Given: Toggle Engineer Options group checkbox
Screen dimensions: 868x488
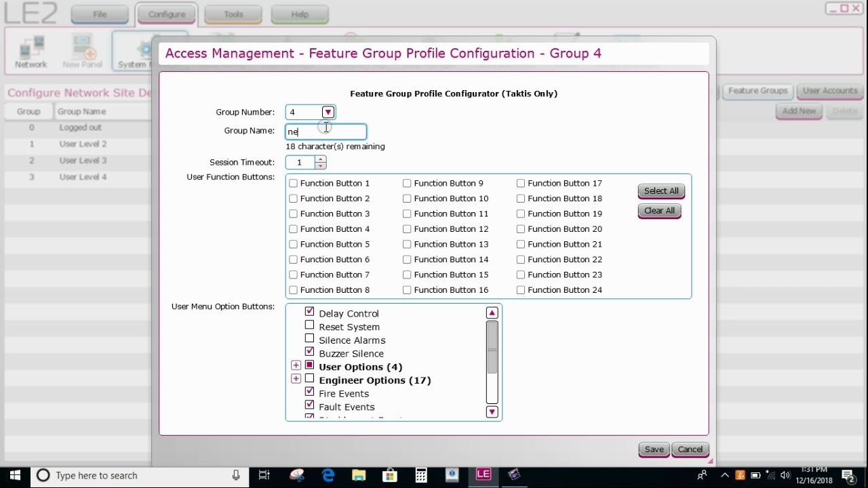Looking at the screenshot, I should pyautogui.click(x=310, y=378).
